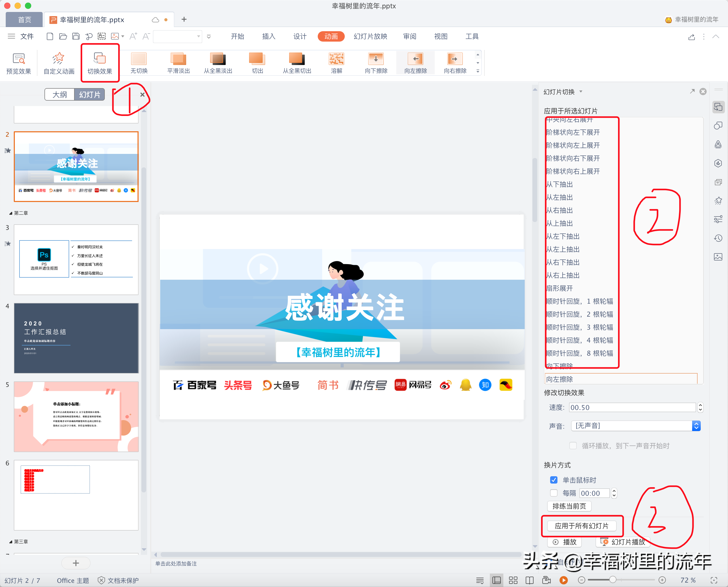Viewport: 728px width, 587px height.
Task: Switch to slide sorter grid view icon
Action: click(513, 580)
